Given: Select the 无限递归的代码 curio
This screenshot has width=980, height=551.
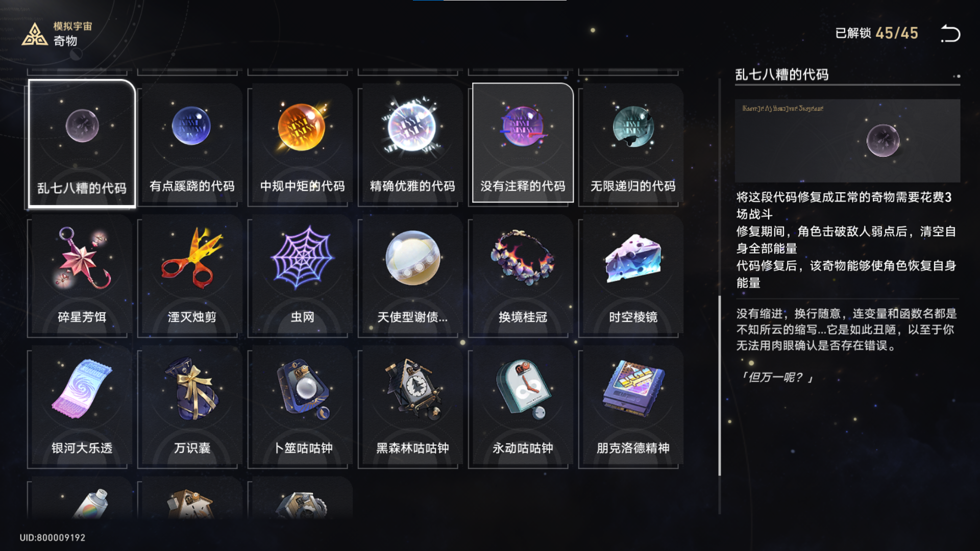Looking at the screenshot, I should click(x=633, y=144).
